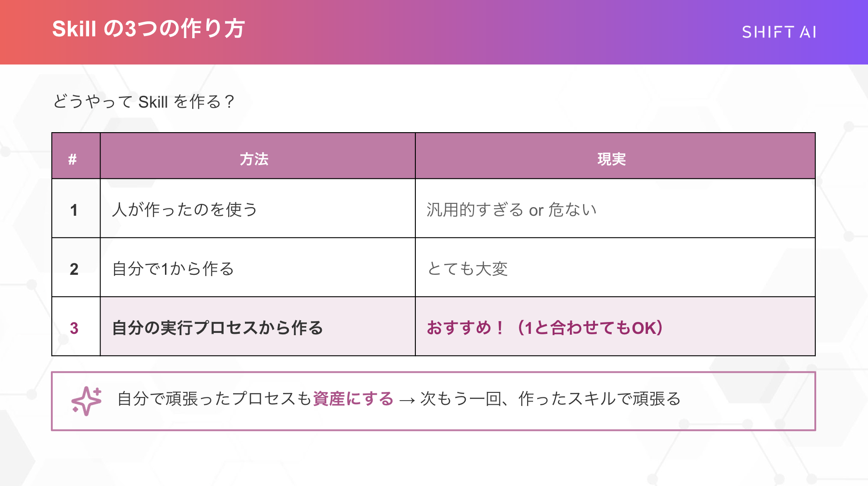868x486 pixels.
Task: Click the highlighted row number 3
Action: 74,328
